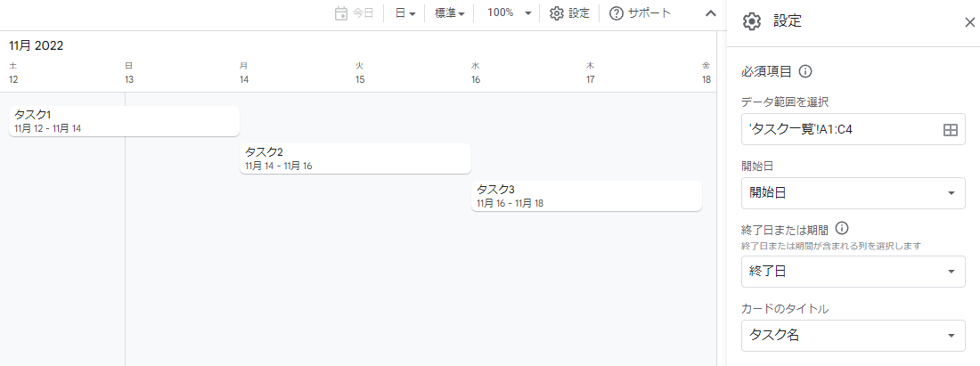Select the タスク3 timeline card

coord(586,196)
